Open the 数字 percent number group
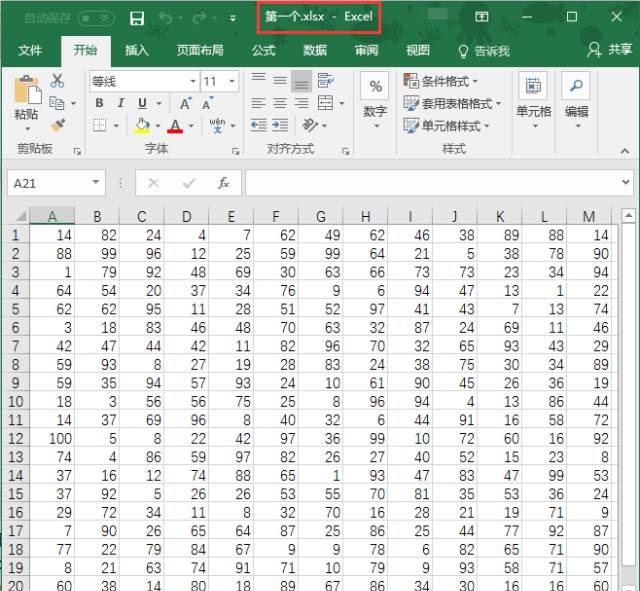 [375, 101]
